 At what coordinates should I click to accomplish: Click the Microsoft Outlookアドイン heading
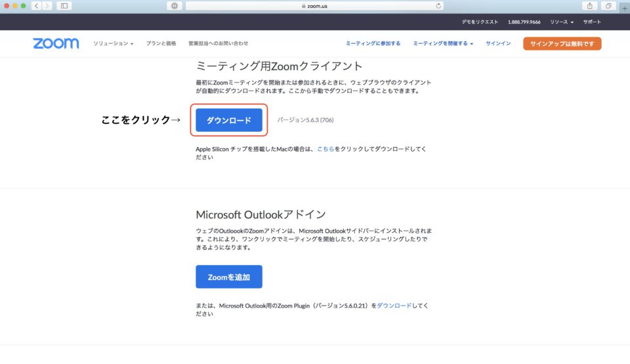(261, 214)
